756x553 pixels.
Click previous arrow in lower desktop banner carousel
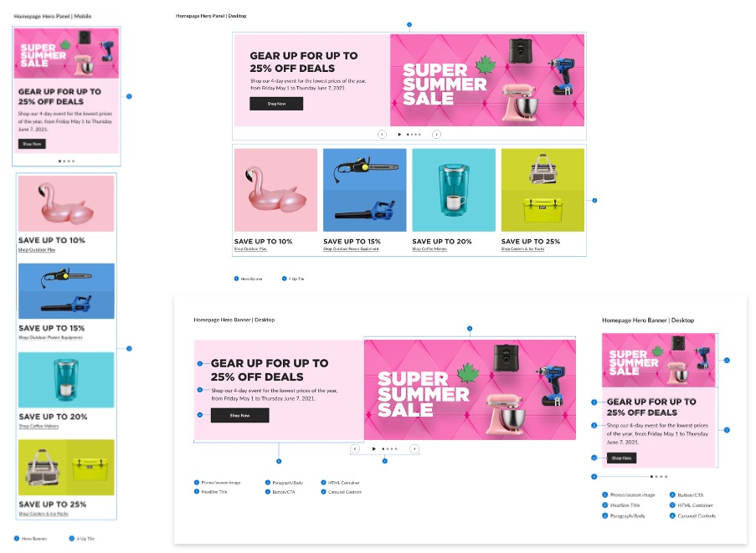[x=355, y=449]
